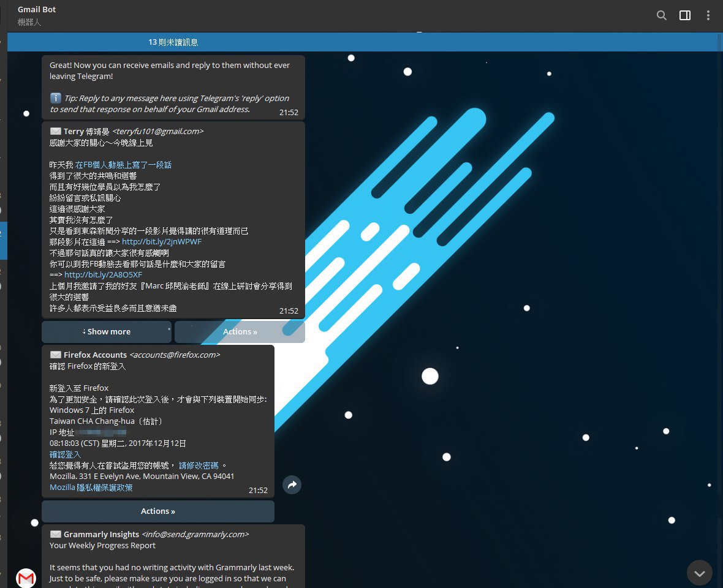This screenshot has width=723, height=588.
Task: Click the Gmail Bot chat title
Action: point(37,10)
